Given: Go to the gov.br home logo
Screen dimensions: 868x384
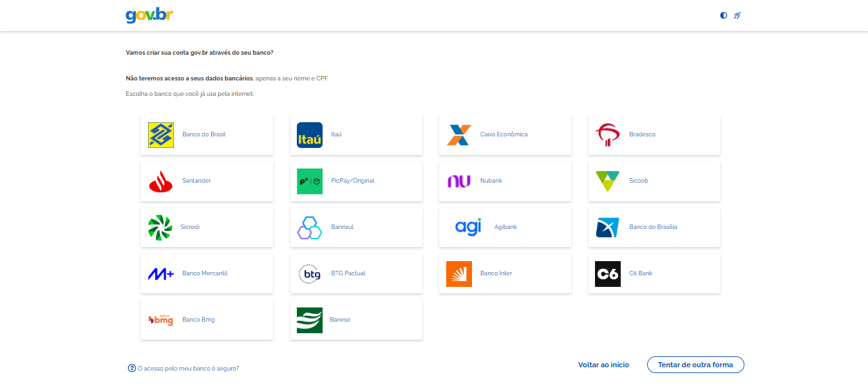Looking at the screenshot, I should click(149, 15).
